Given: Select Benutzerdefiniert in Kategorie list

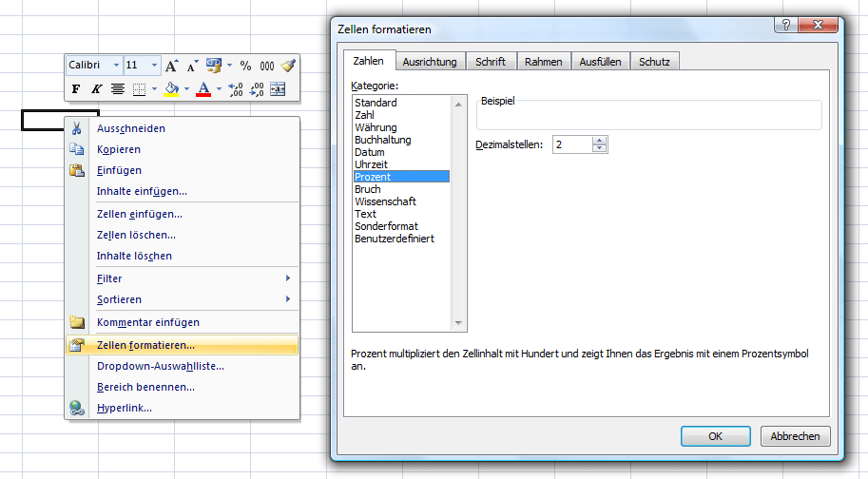Looking at the screenshot, I should [x=401, y=239].
